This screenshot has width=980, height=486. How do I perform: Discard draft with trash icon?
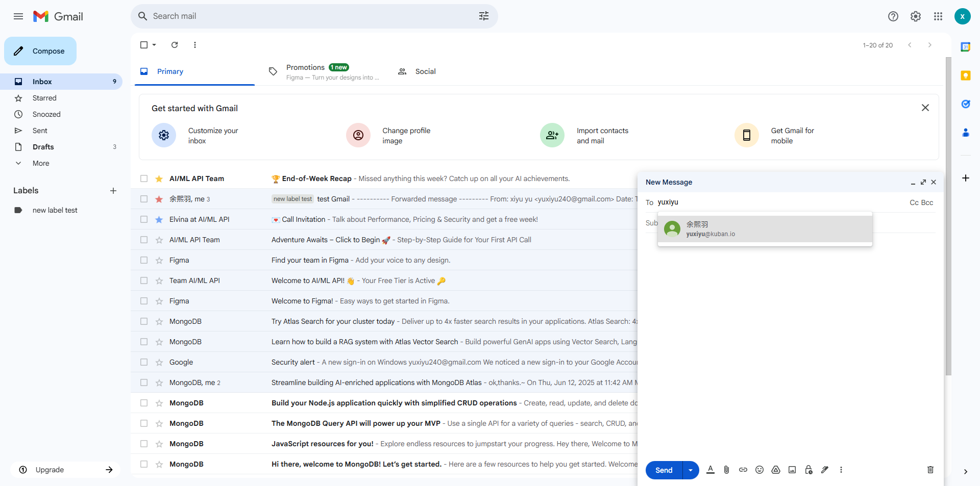(x=930, y=470)
